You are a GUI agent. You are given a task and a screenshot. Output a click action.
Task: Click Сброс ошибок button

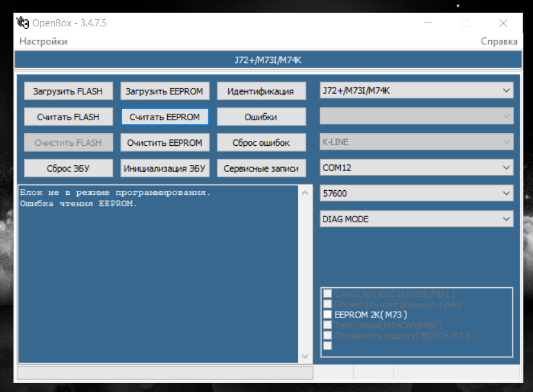[260, 143]
